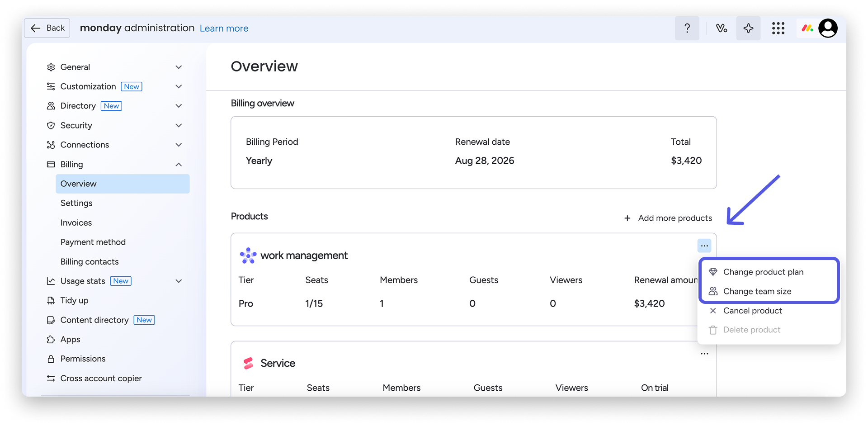Open Permissions in the sidebar
This screenshot has width=868, height=426.
pyautogui.click(x=83, y=359)
